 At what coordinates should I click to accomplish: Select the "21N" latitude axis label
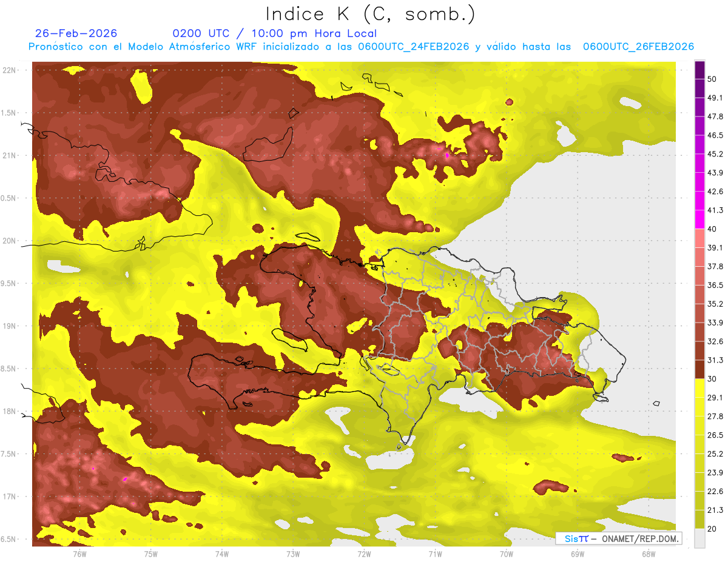click(x=10, y=156)
